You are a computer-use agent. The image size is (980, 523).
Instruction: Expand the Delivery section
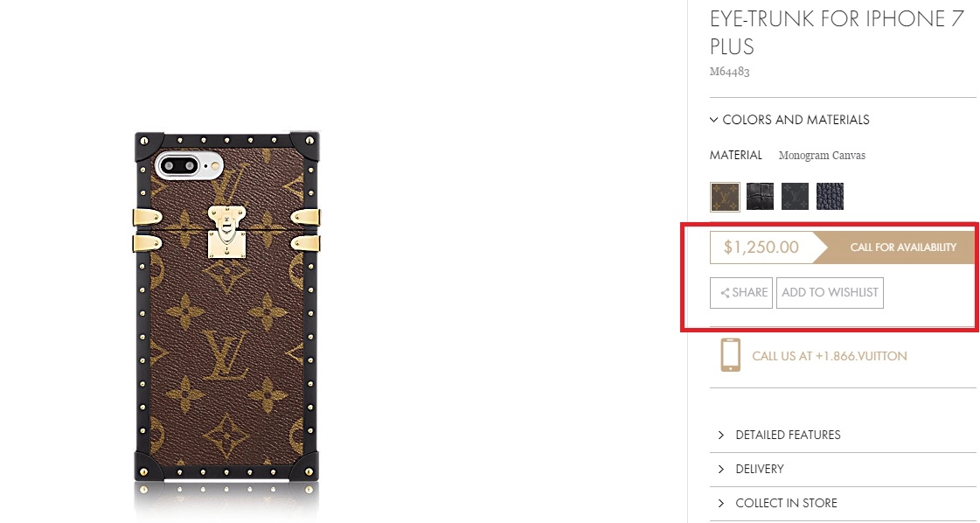(x=843, y=469)
